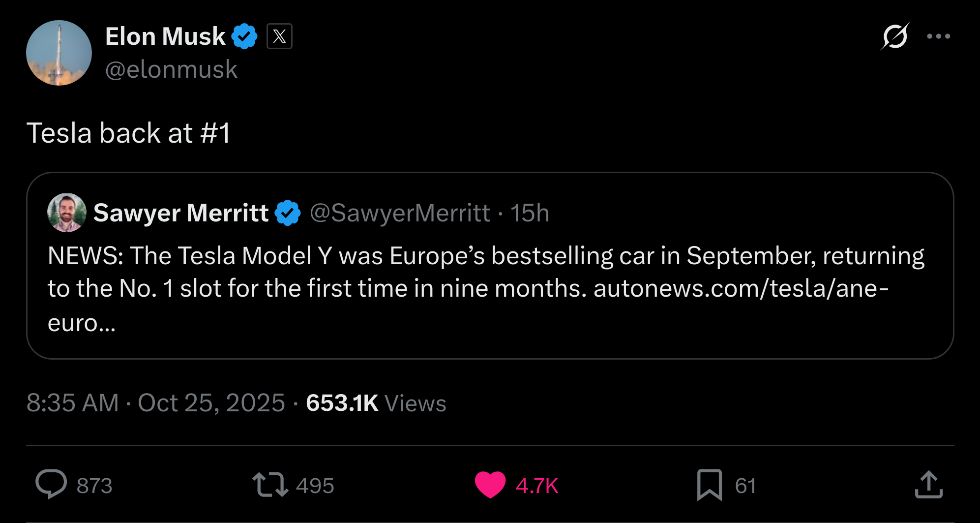Click the Grok slash-circle icon

click(x=894, y=36)
